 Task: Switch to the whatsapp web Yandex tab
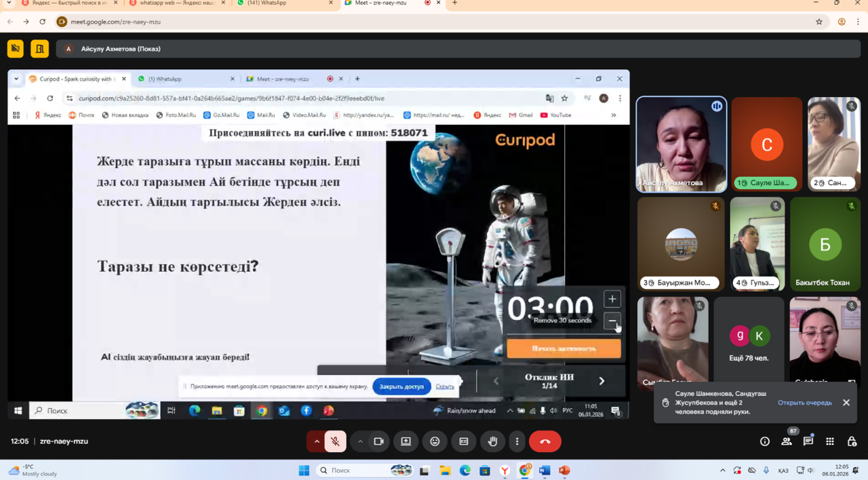[x=176, y=3]
